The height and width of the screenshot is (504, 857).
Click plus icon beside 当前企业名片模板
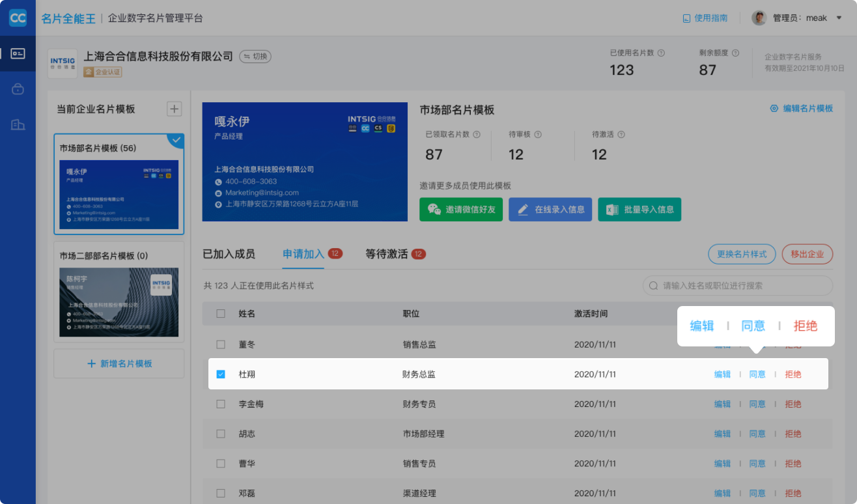point(175,109)
